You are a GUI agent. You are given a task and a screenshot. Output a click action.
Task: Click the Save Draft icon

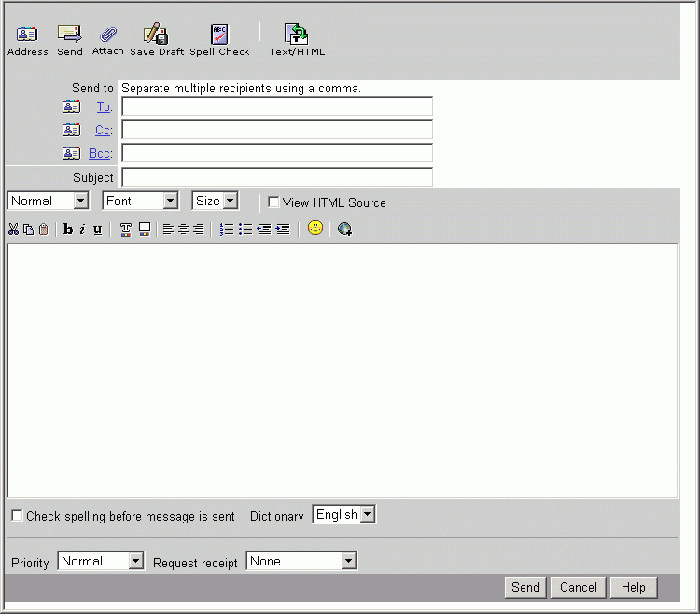(156, 34)
